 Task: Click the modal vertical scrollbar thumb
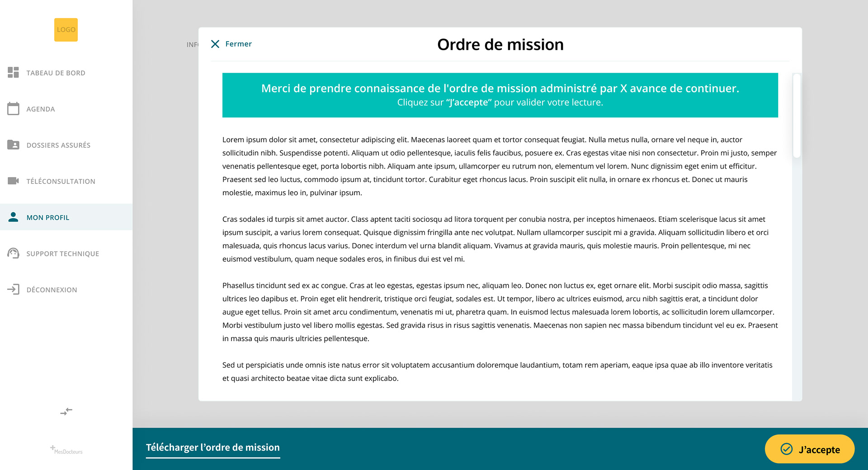[x=797, y=115]
